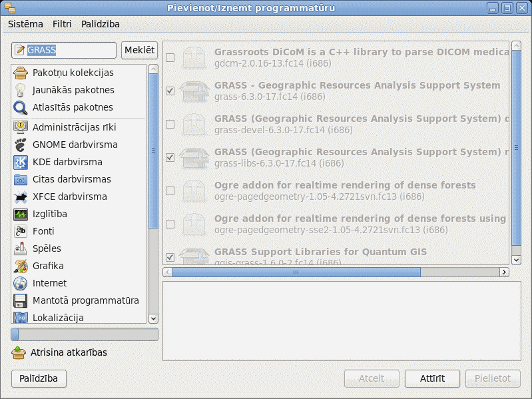The height and width of the screenshot is (399, 532).
Task: Click the Administrācijas rīki icon
Action: pos(21,127)
